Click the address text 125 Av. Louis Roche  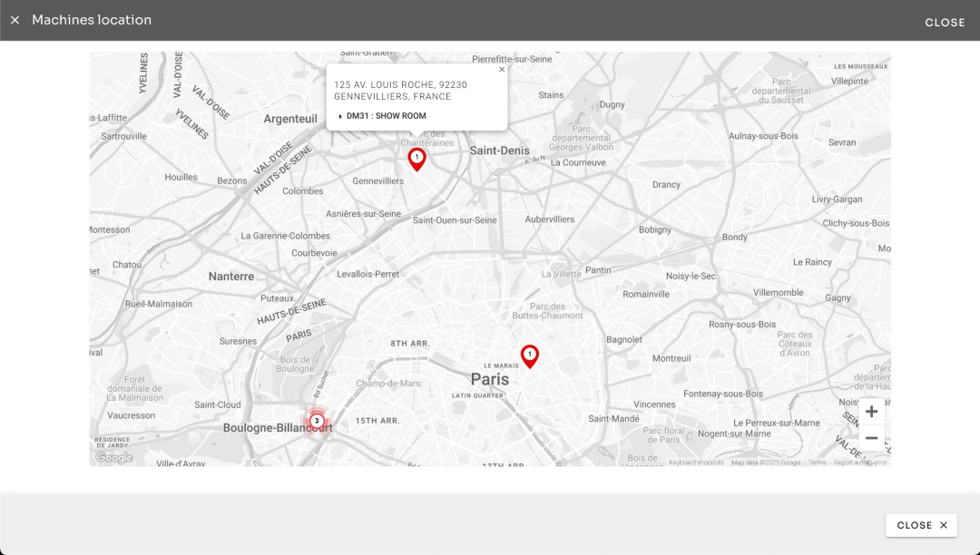click(400, 85)
